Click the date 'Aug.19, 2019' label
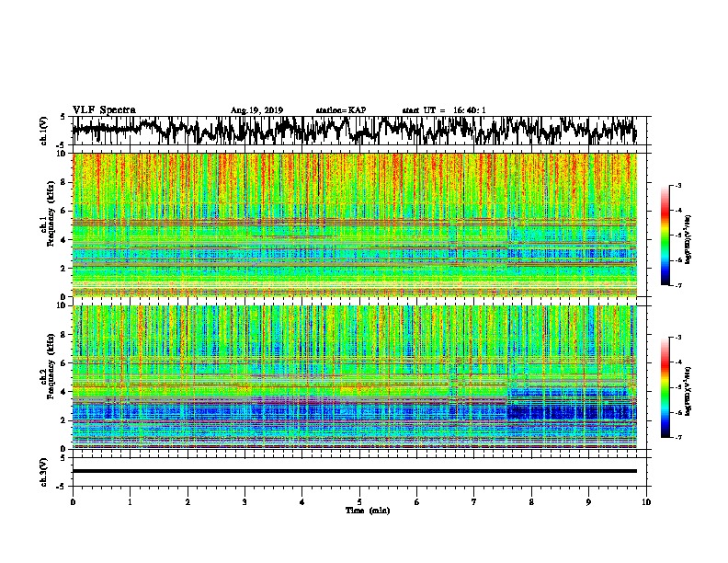 click(256, 110)
